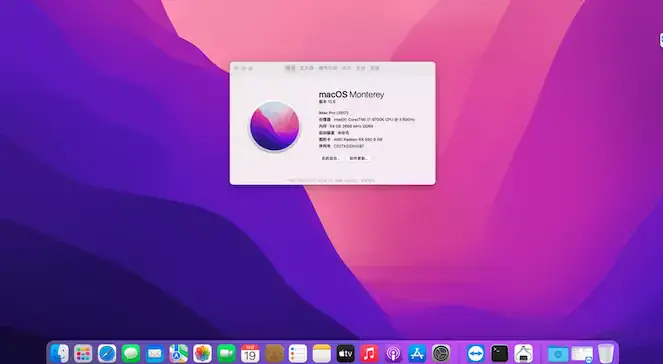Open the white utility app beside Terminal
This screenshot has width=663, height=364.
click(x=523, y=353)
